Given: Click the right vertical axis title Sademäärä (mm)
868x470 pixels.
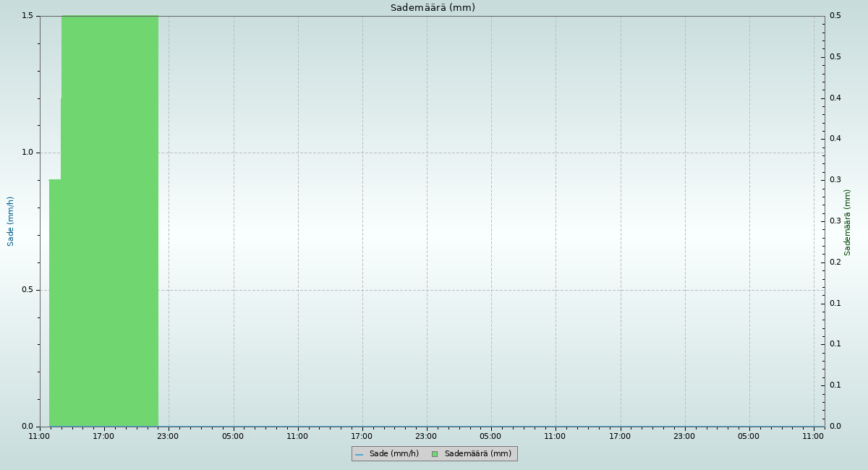Looking at the screenshot, I should pyautogui.click(x=848, y=222).
